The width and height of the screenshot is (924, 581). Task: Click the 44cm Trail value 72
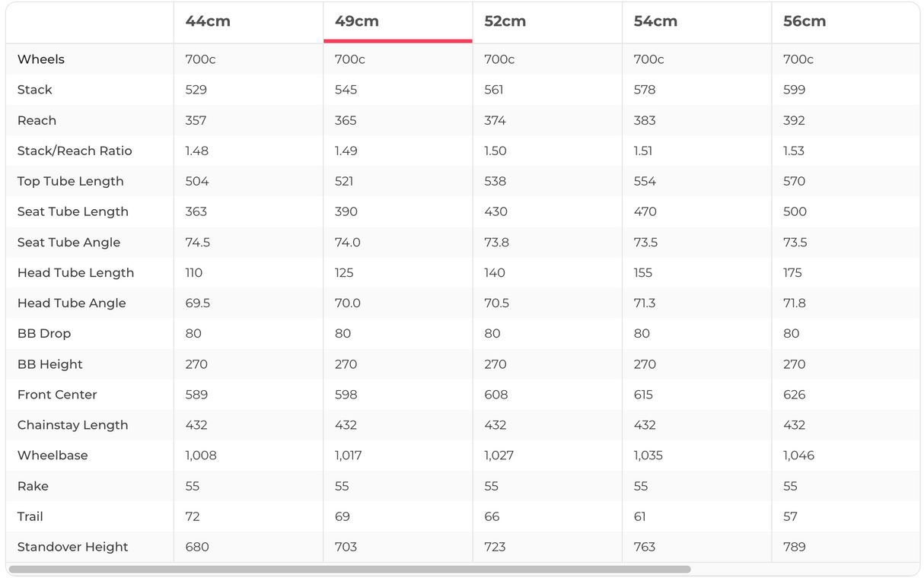coord(193,516)
